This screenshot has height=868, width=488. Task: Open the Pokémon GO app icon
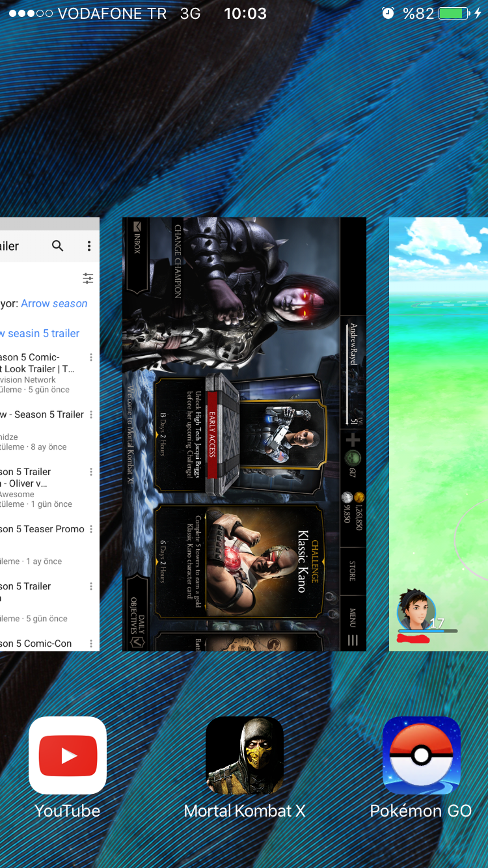tap(422, 755)
